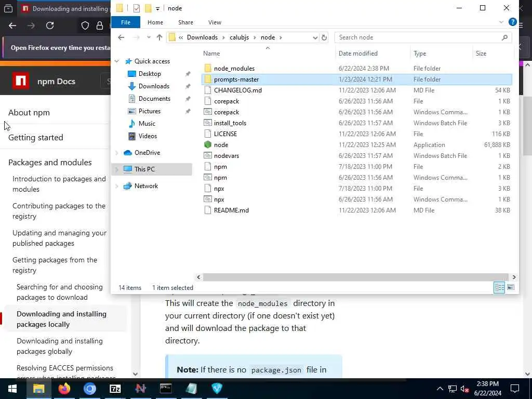Select the Downloading and installing Firefox tab
This screenshot has height=399, width=532.
click(64, 8)
